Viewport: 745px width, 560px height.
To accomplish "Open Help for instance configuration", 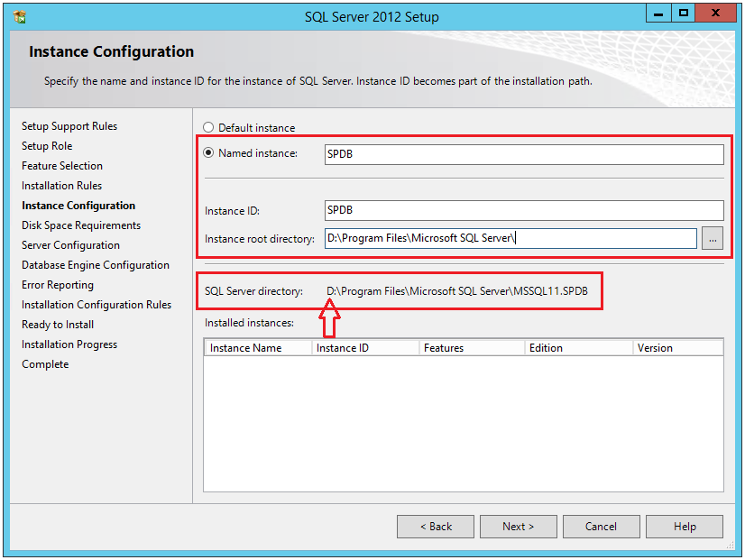I will tap(685, 527).
